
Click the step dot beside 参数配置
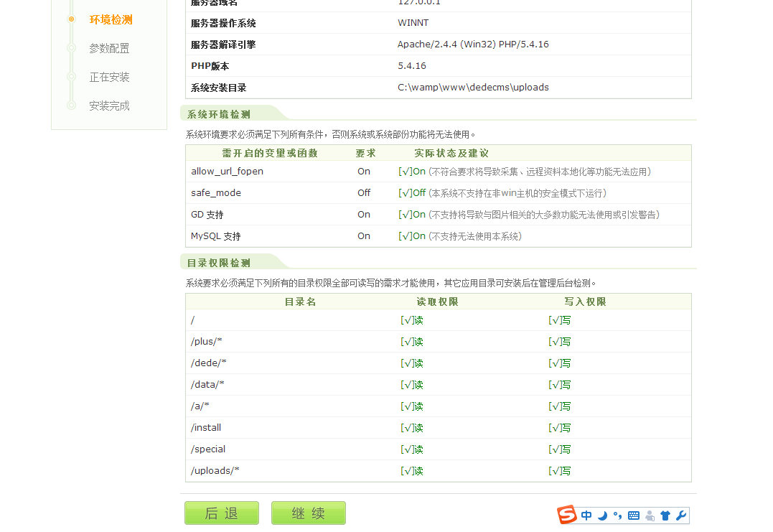tap(71, 48)
